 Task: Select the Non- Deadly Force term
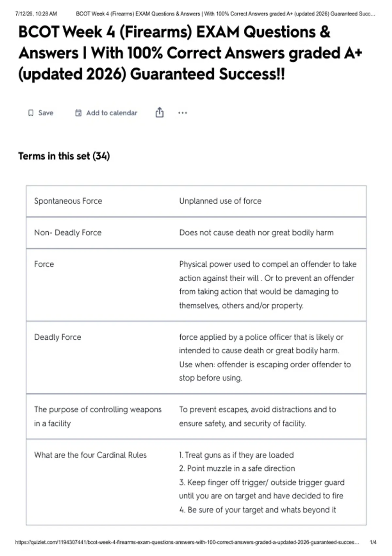68,233
